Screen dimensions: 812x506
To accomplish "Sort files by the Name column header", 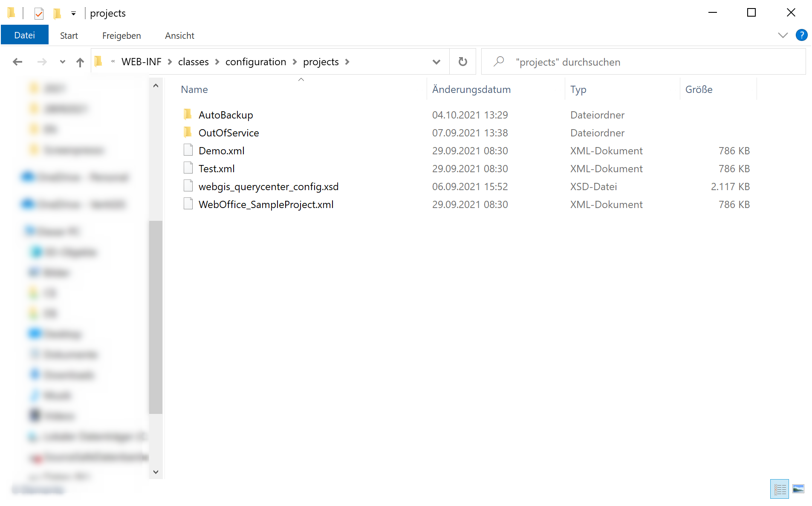I will [194, 89].
